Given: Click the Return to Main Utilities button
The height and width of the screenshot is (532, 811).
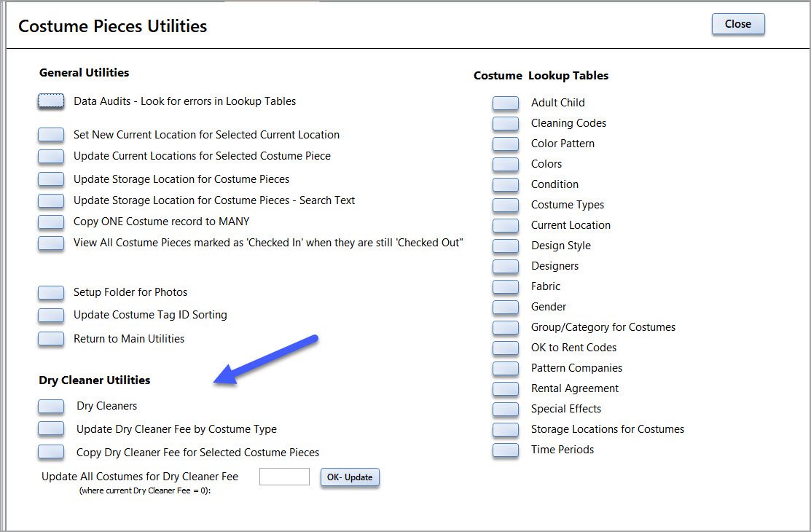Looking at the screenshot, I should 51,338.
